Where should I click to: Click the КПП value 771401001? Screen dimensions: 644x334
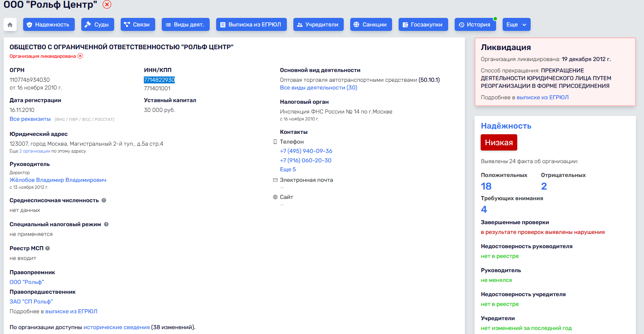(157, 88)
